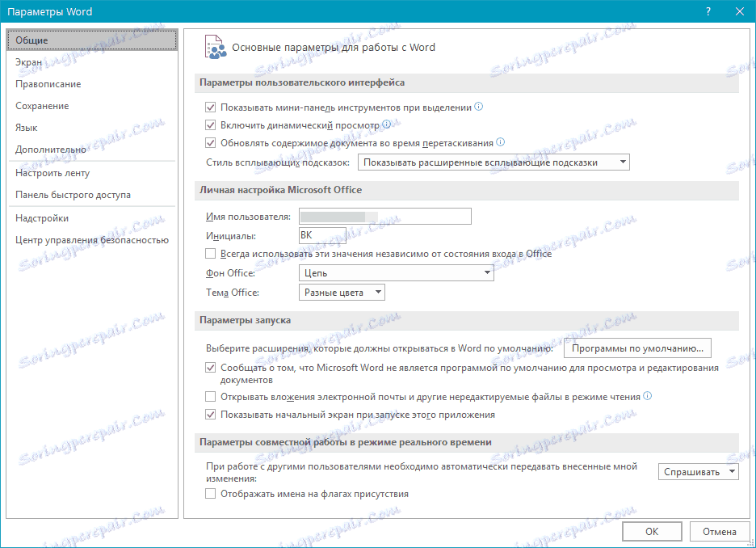Select the Общие category

(91, 40)
